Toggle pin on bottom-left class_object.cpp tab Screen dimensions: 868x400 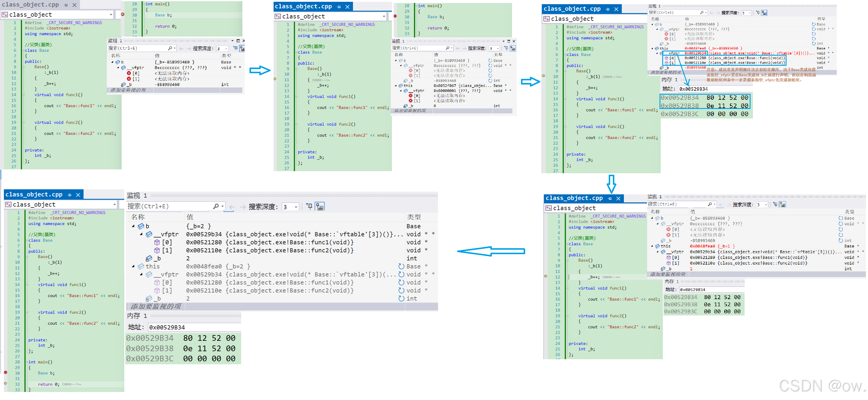[69, 195]
